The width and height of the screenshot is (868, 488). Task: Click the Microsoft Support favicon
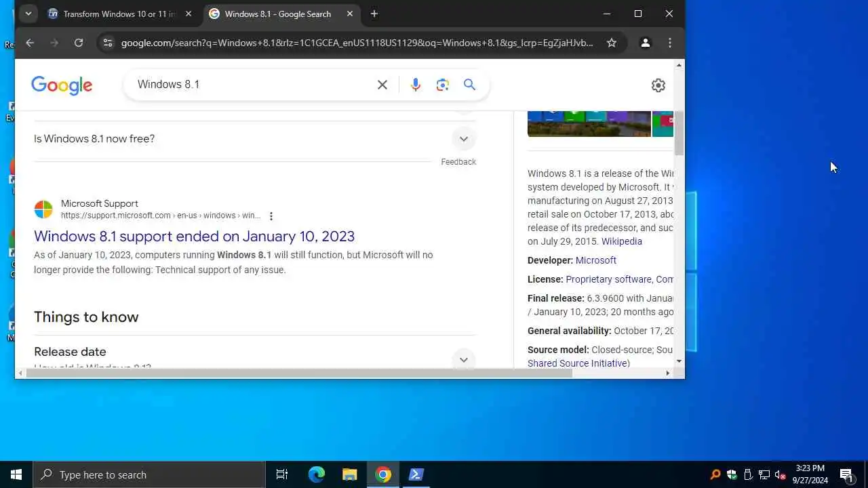pyautogui.click(x=43, y=209)
